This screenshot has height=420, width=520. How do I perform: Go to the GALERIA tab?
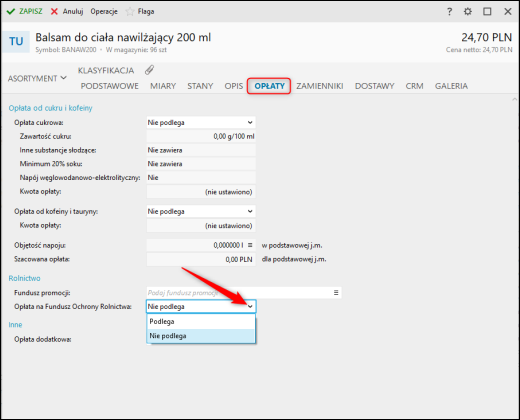(451, 86)
